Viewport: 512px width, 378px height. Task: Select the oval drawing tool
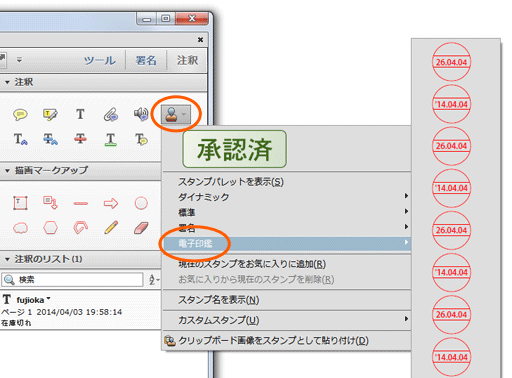point(141,203)
